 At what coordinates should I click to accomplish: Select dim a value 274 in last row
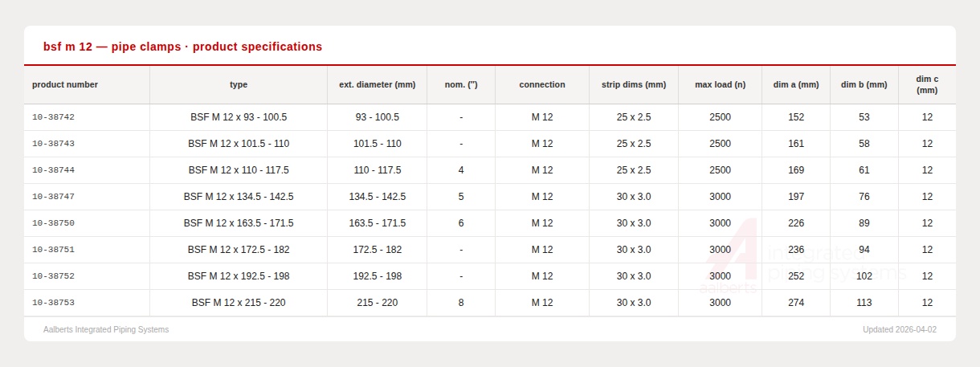point(796,303)
